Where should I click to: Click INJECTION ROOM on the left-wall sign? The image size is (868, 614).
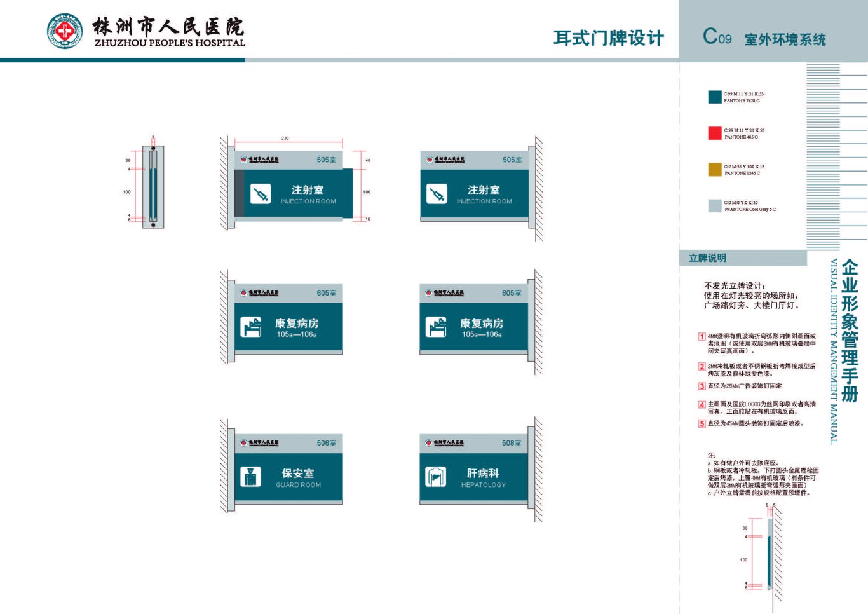tap(308, 201)
